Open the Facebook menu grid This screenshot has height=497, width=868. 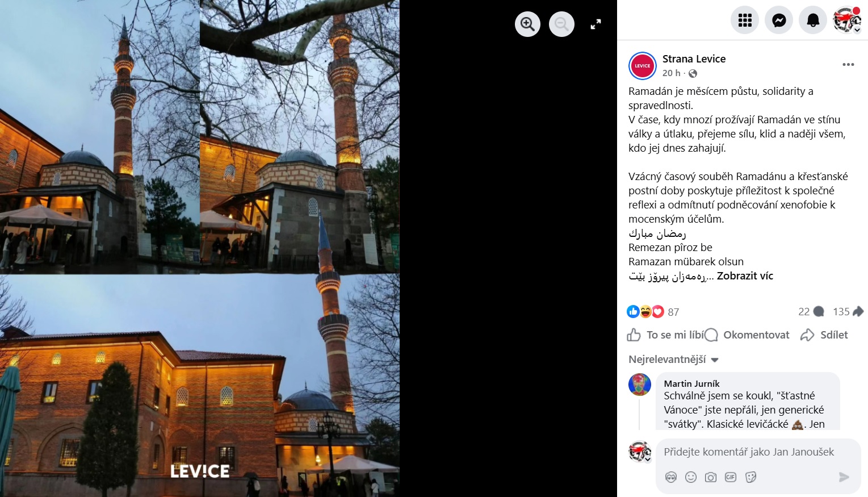click(x=745, y=20)
